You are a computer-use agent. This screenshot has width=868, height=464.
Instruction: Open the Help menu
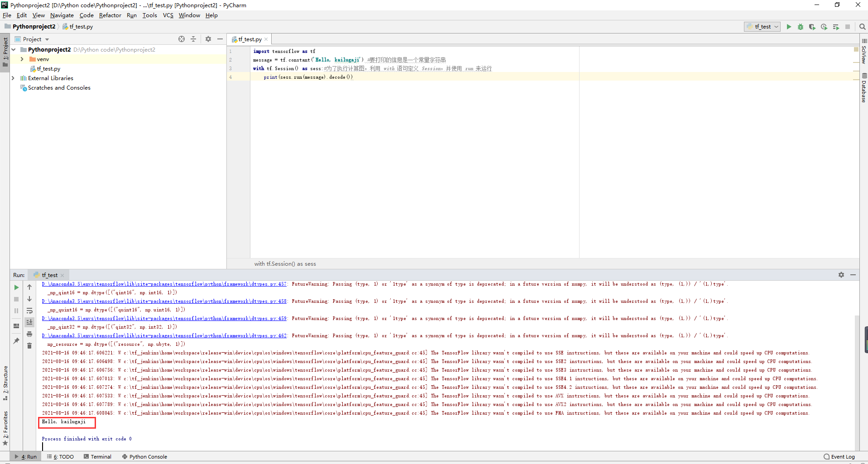[x=211, y=15]
